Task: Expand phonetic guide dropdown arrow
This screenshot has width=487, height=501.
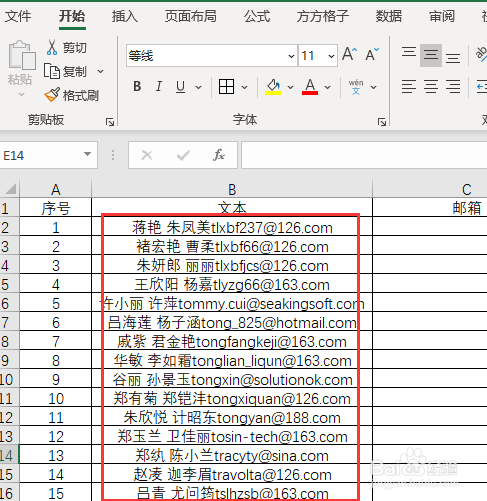Action: click(374, 87)
